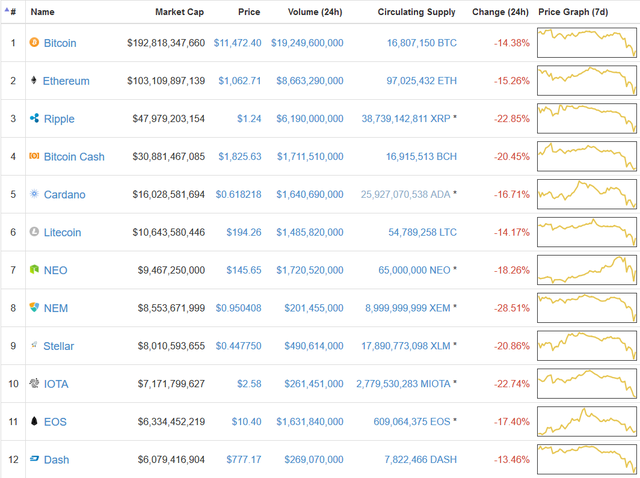Click the green NEO logo icon
Screen dimensions: 640x478
point(35,270)
